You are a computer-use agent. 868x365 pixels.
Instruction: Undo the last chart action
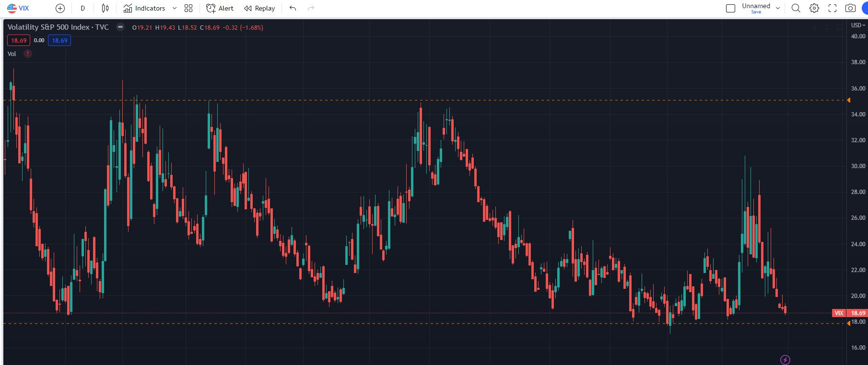[293, 8]
